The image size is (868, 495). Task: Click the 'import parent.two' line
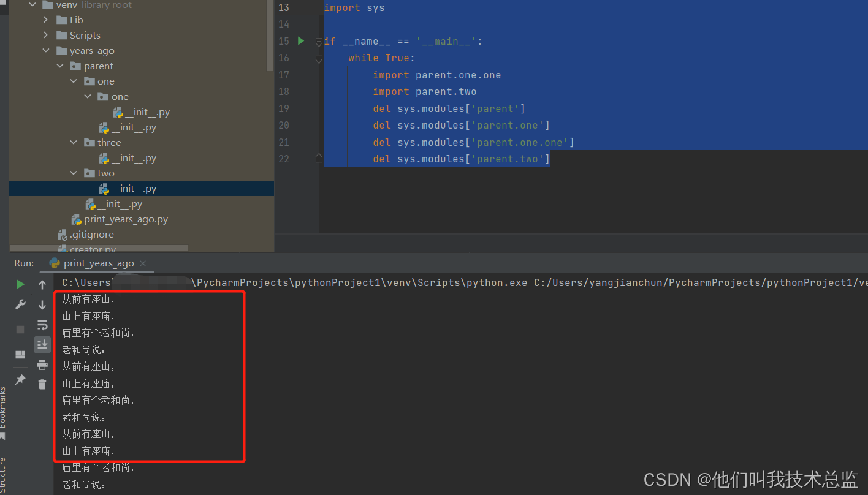click(x=425, y=91)
